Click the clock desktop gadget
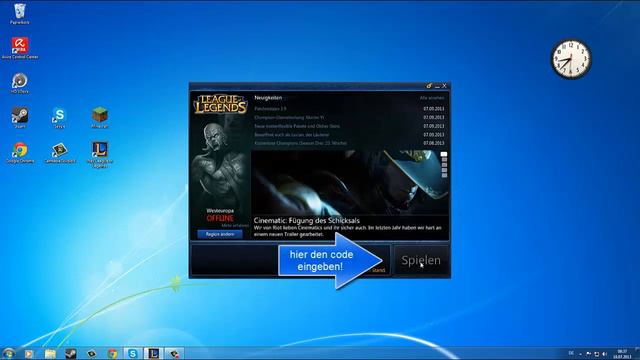 pos(571,59)
